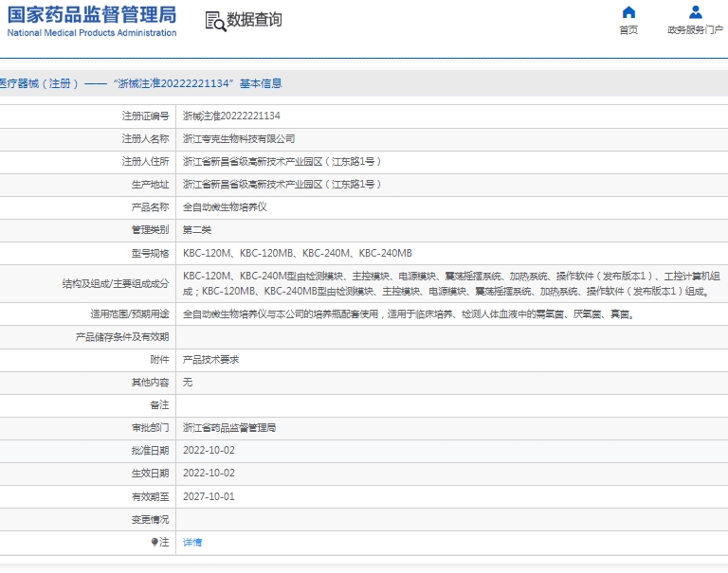Click registration number 浙械注准20222221134 in the table
This screenshot has width=728, height=573.
231,116
